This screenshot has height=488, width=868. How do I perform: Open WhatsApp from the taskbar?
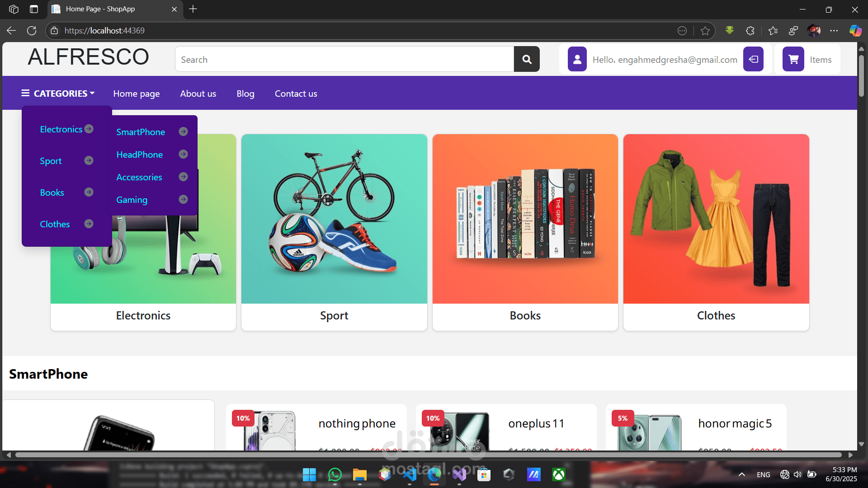(x=335, y=474)
